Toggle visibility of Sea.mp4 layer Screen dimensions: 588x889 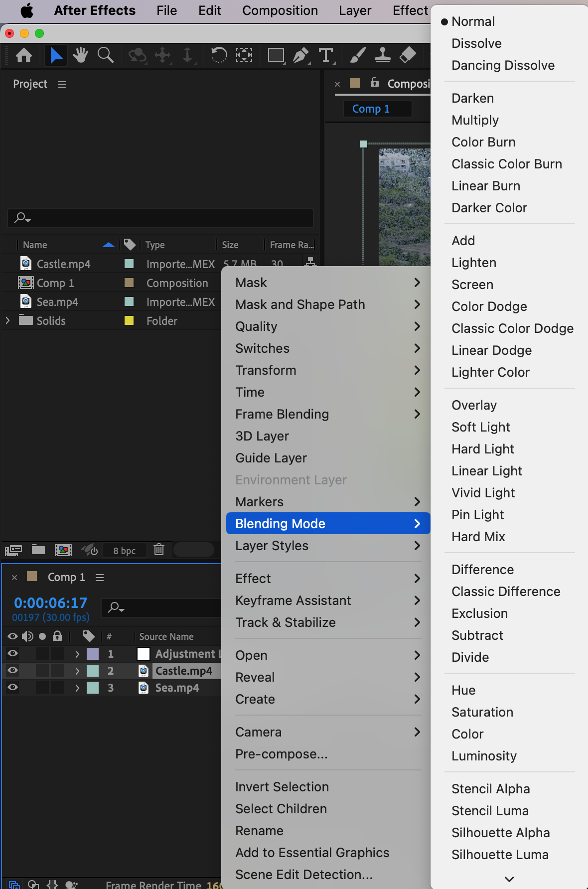13,687
